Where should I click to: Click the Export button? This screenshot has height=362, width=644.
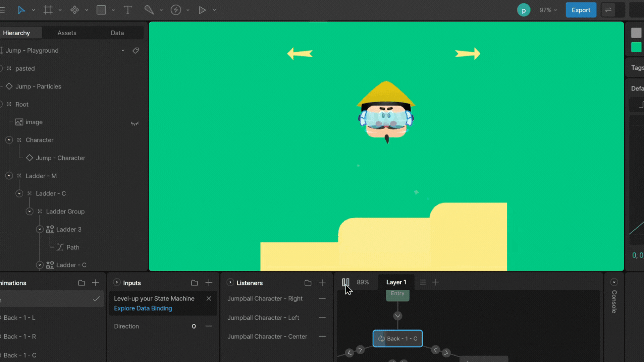(581, 10)
